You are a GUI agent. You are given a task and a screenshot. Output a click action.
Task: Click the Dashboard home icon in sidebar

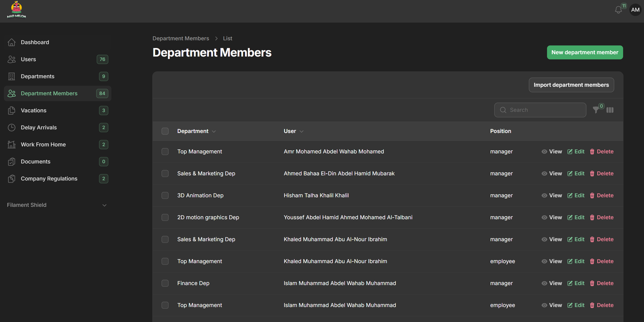click(12, 42)
